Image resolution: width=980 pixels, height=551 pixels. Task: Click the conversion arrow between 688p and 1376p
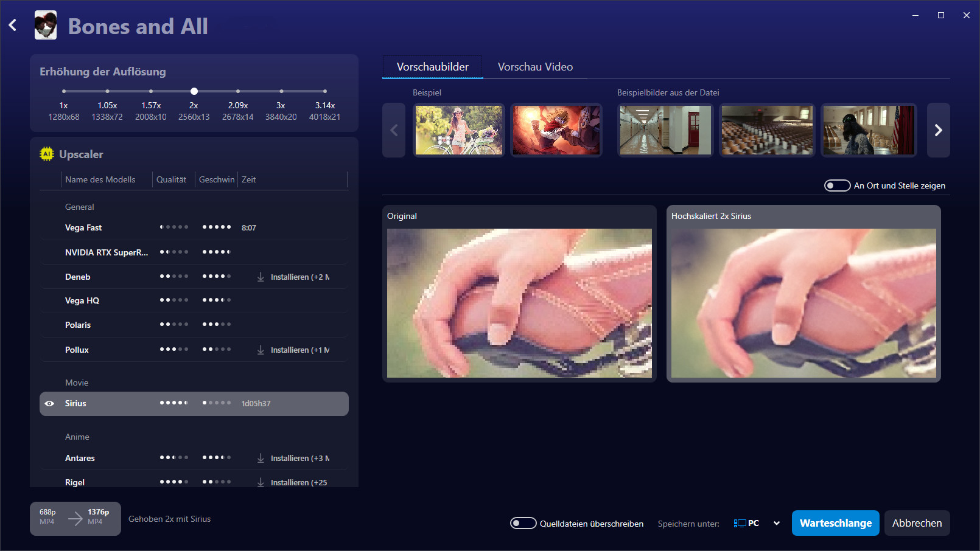pyautogui.click(x=75, y=518)
